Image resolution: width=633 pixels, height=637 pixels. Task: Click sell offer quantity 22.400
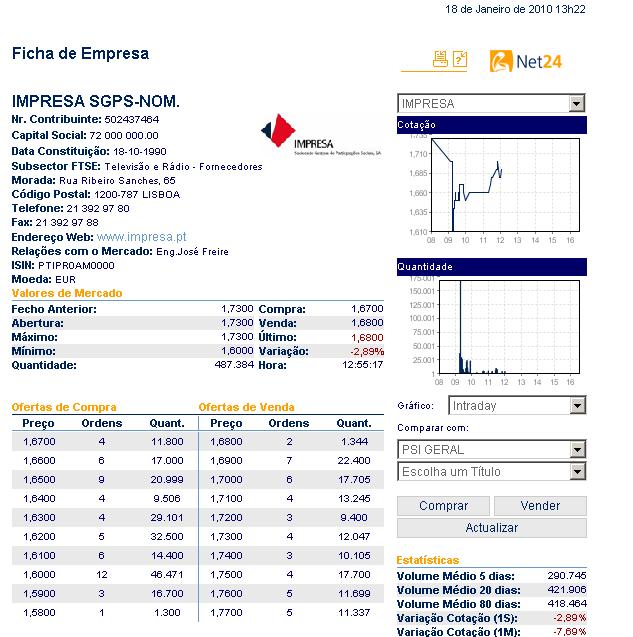(354, 461)
